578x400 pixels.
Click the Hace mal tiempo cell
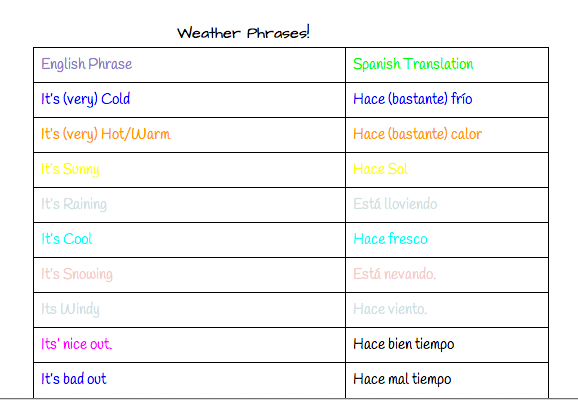(x=447, y=380)
